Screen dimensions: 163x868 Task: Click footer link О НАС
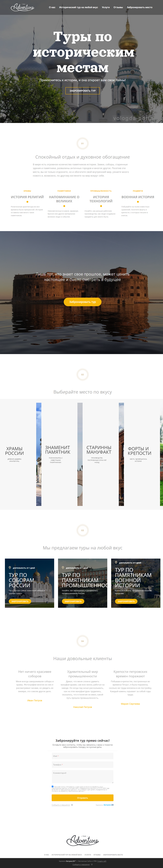coord(47,855)
